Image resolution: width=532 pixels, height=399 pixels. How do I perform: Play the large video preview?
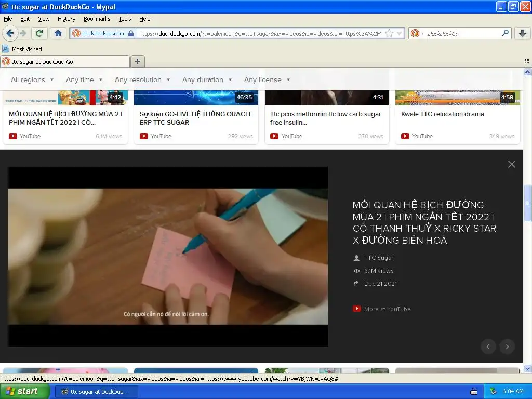[x=168, y=257]
